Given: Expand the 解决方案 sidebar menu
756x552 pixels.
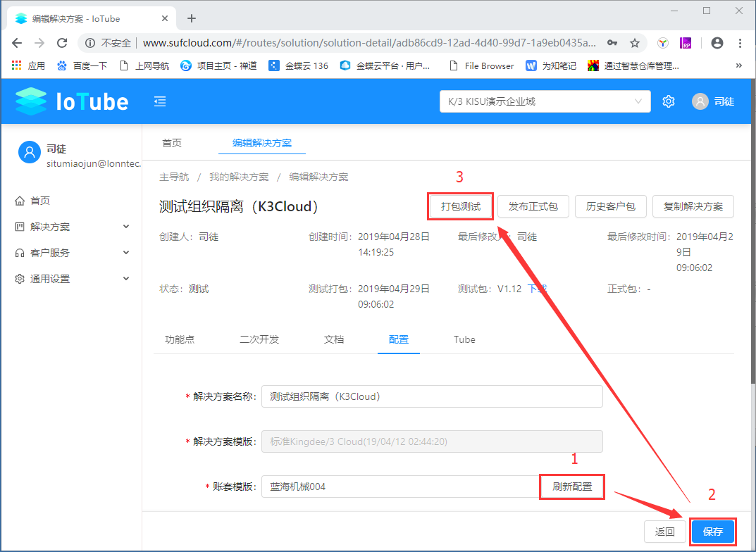Looking at the screenshot, I should (x=126, y=227).
